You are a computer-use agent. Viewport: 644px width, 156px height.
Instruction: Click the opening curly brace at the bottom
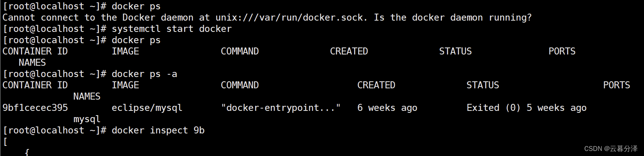[27, 152]
